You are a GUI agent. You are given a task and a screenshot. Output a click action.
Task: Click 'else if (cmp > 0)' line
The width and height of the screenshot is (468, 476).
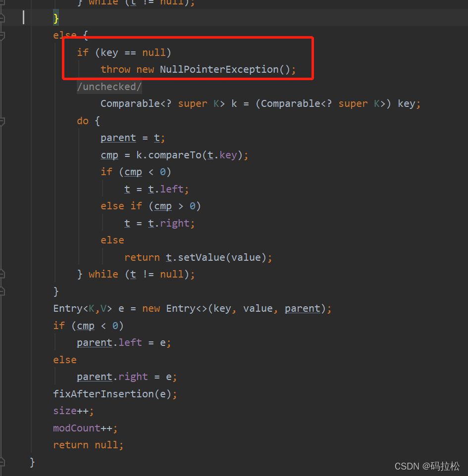coord(151,206)
